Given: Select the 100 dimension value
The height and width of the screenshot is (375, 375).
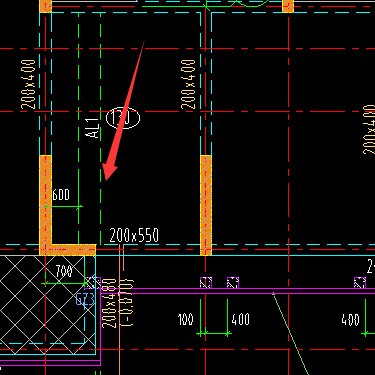Looking at the screenshot, I should coord(185,319).
